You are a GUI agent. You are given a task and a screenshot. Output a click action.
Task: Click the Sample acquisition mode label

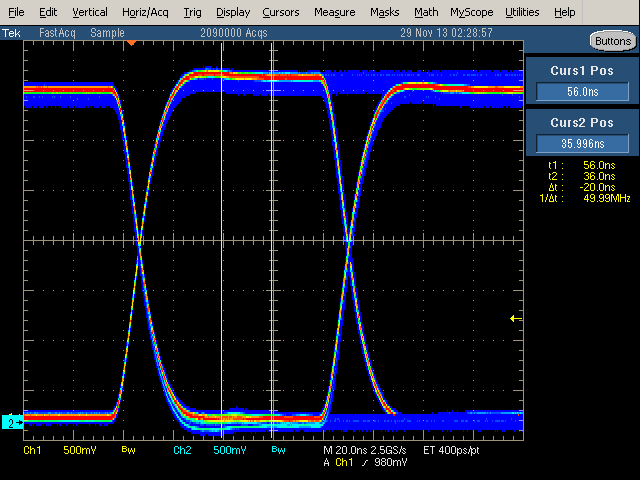(x=107, y=33)
